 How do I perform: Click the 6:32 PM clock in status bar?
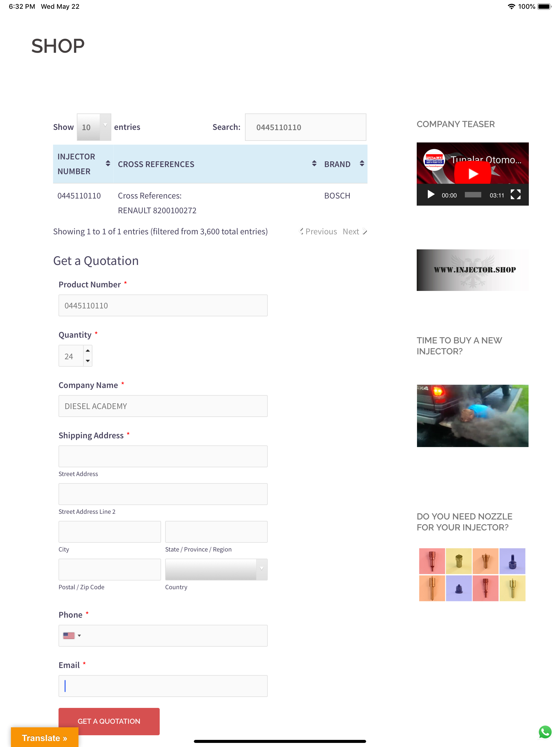point(22,6)
